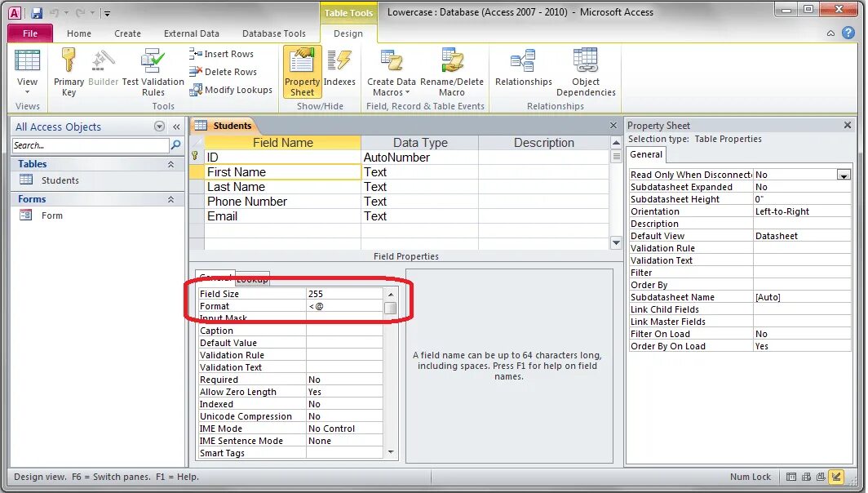
Task: Save via Quick Access toolbar icon
Action: pyautogui.click(x=37, y=12)
